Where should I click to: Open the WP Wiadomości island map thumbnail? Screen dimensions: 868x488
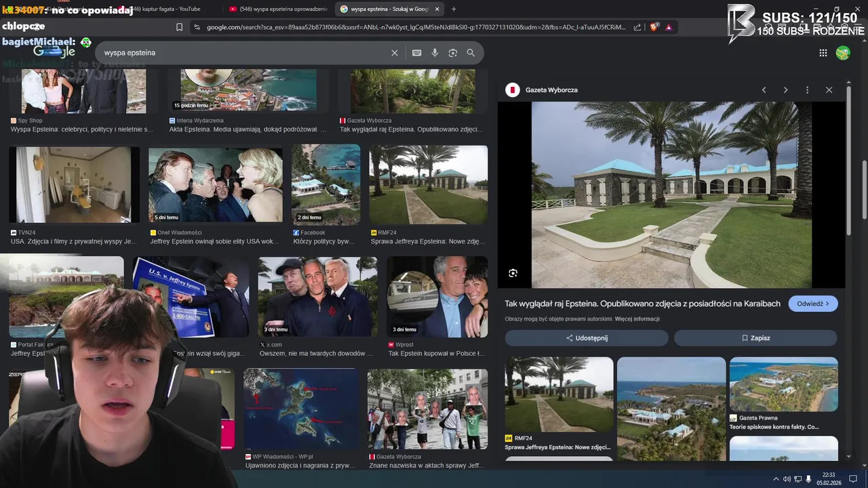[301, 409]
